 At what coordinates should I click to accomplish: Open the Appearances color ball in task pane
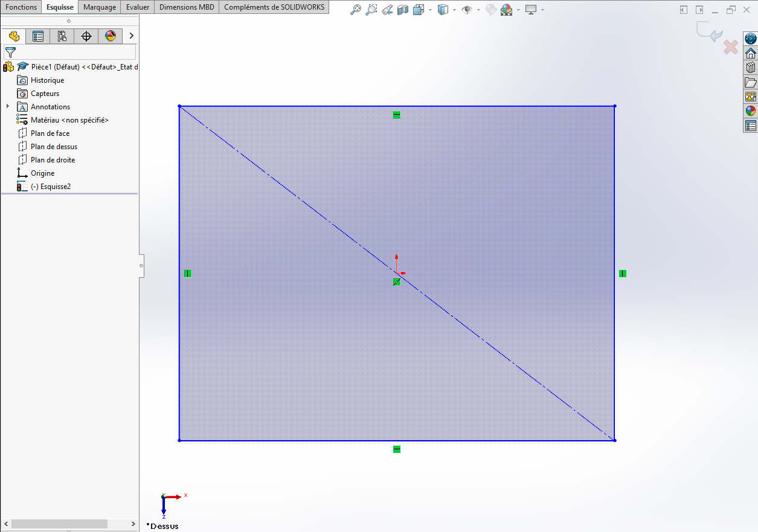(x=750, y=111)
